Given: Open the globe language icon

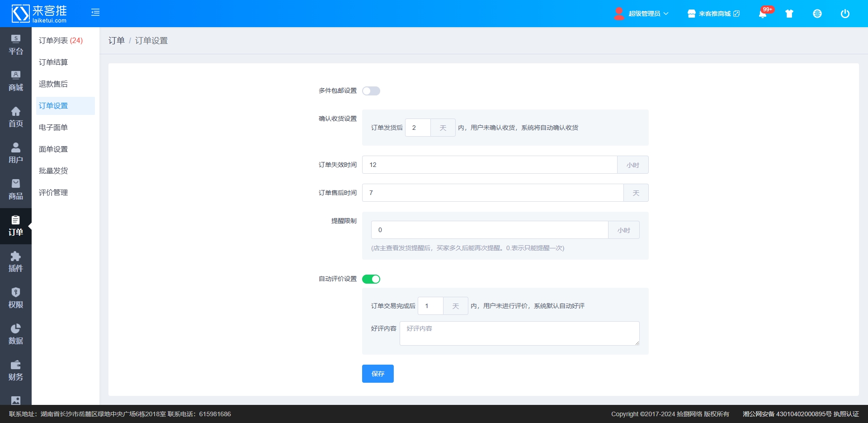Looking at the screenshot, I should point(817,14).
